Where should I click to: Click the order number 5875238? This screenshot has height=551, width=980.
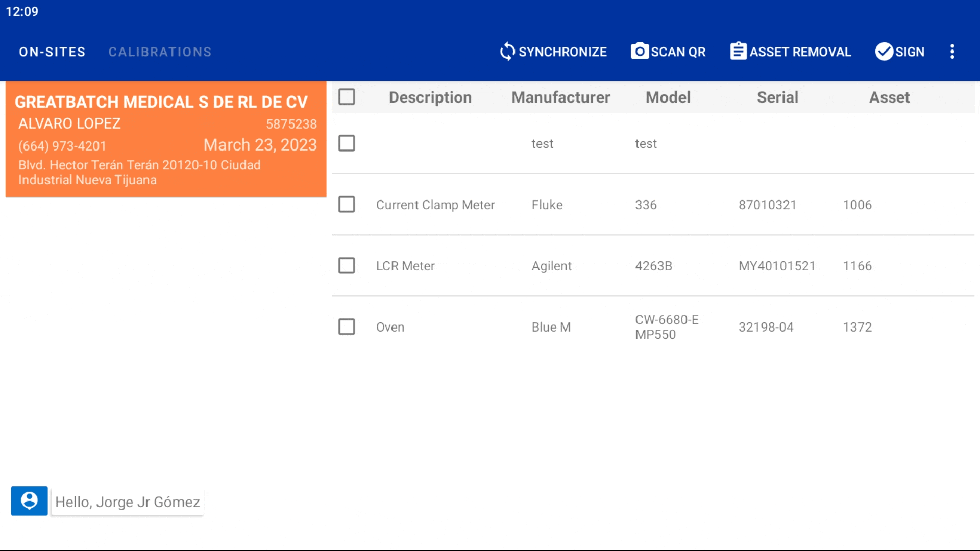(291, 124)
